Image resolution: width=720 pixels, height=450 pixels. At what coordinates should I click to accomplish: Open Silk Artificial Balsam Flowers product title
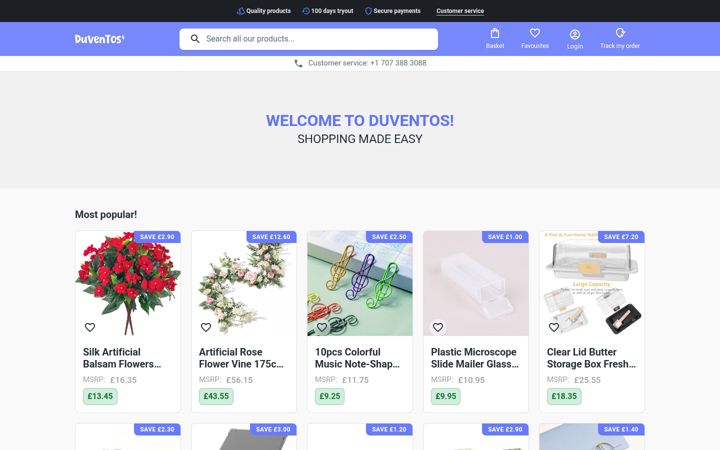[x=122, y=358]
